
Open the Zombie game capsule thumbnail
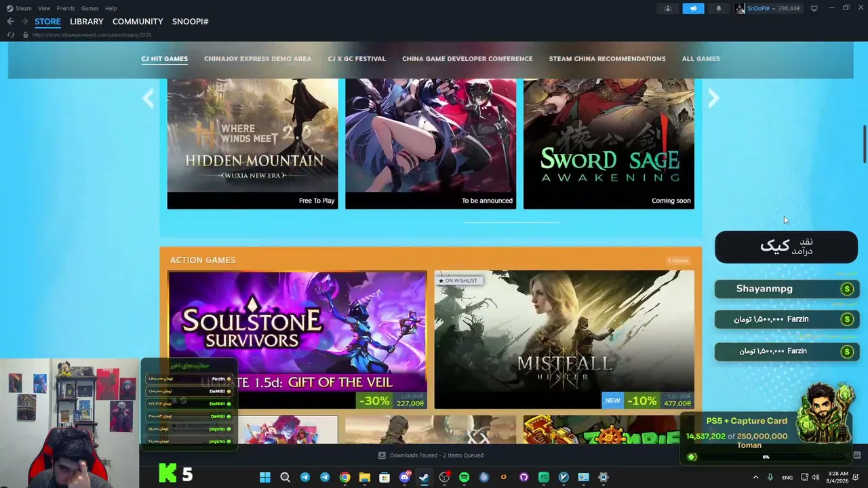point(609,430)
